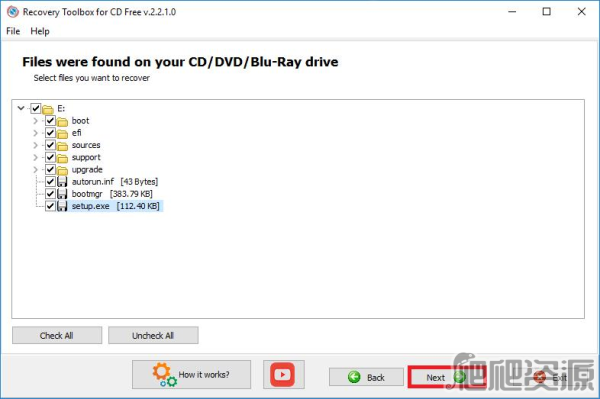Click the support folder icon

pyautogui.click(x=62, y=158)
